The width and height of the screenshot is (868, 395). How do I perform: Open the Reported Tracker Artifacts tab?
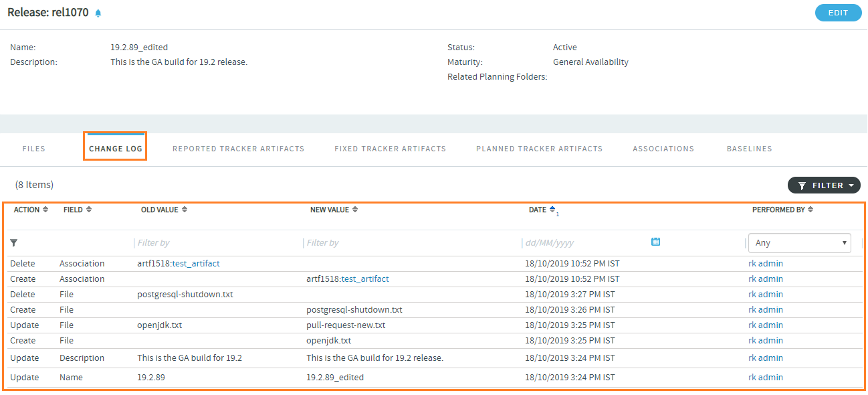[238, 149]
